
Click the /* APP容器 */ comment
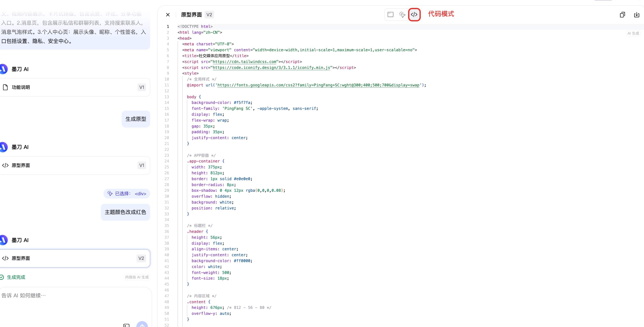[x=201, y=155]
